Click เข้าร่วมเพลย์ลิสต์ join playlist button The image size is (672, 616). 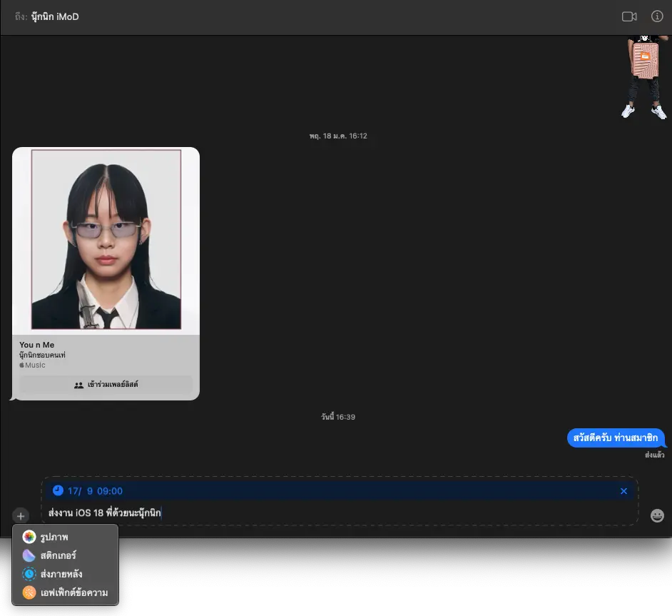(106, 385)
